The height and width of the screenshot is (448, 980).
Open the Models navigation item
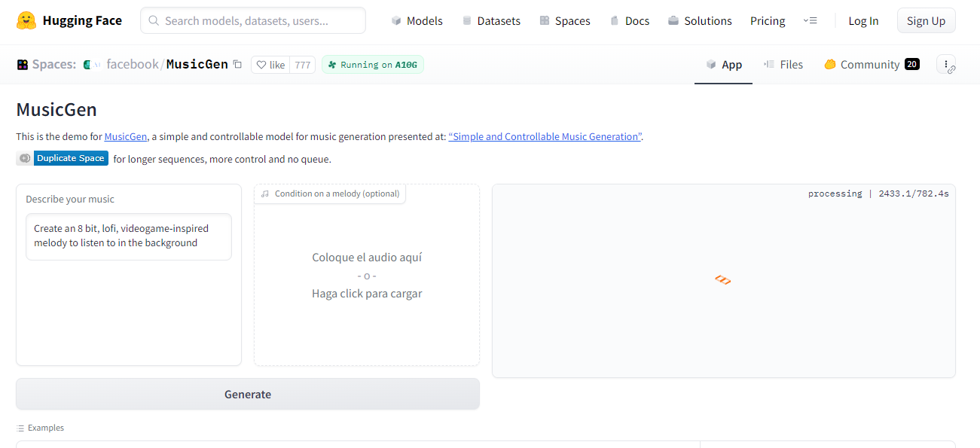point(417,21)
